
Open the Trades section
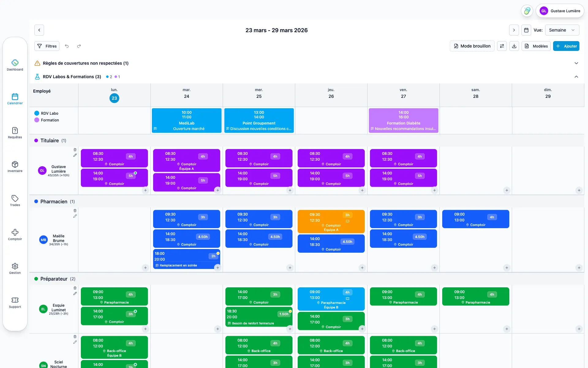pyautogui.click(x=15, y=201)
